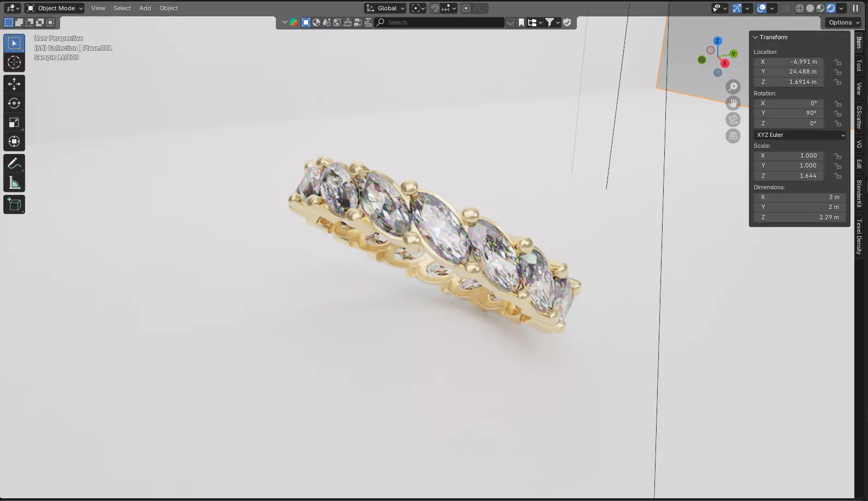Switch to Rendered viewport shading

(x=831, y=8)
